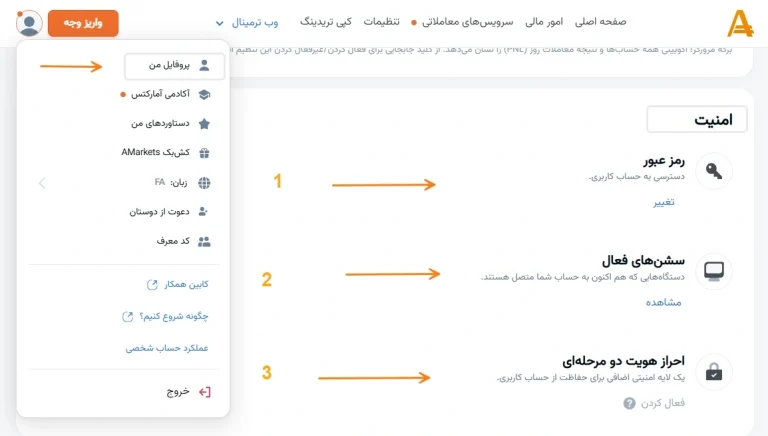Viewport: 768px width, 436px height.
Task: Open عملکرد حساب شخصی link
Action: (167, 348)
